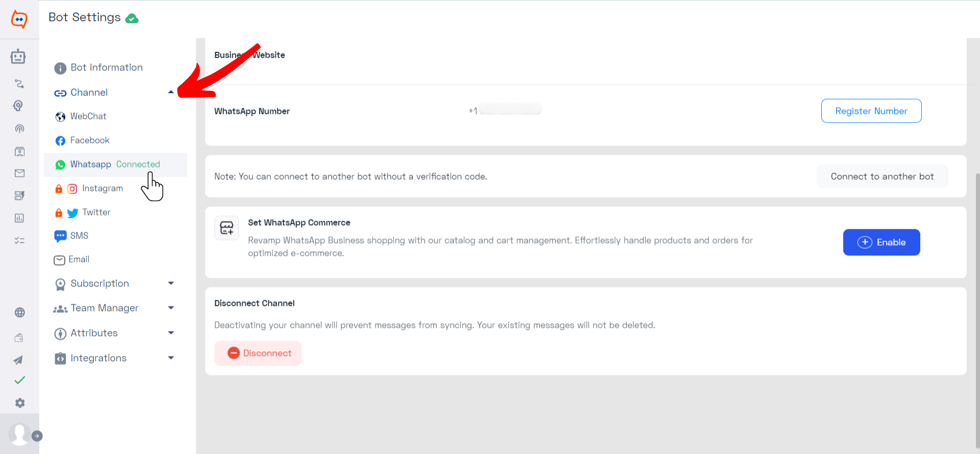This screenshot has height=454, width=980.
Task: Click the Bot Settings page title
Action: tap(85, 17)
